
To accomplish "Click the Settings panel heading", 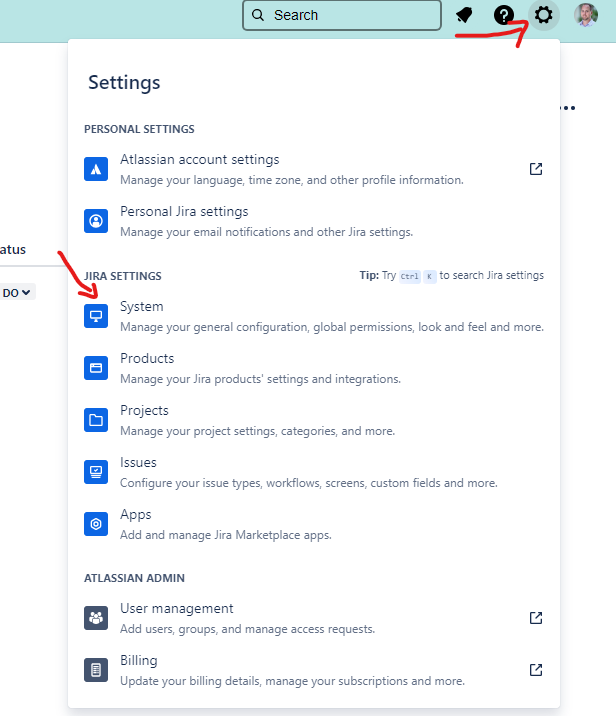I will coord(124,83).
